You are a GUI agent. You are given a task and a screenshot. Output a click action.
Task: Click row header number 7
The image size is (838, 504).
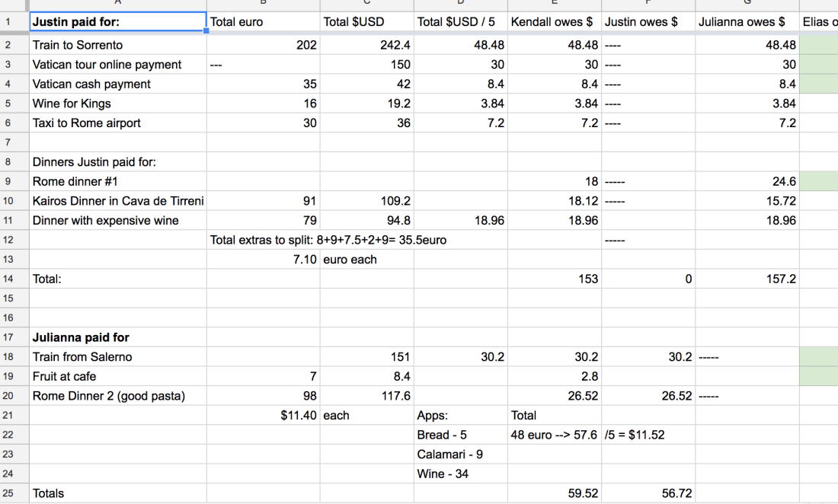tap(8, 142)
